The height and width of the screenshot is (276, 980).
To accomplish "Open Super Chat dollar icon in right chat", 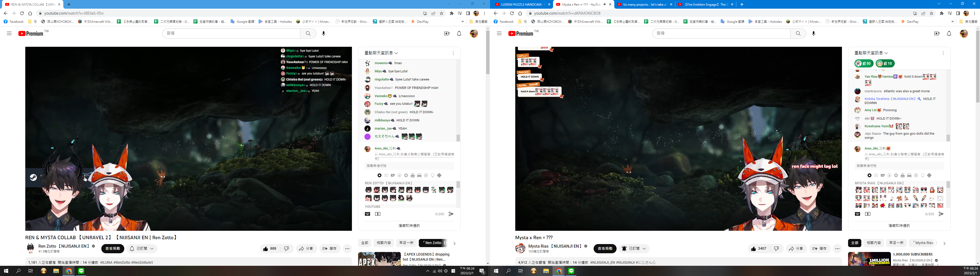I will (x=868, y=214).
